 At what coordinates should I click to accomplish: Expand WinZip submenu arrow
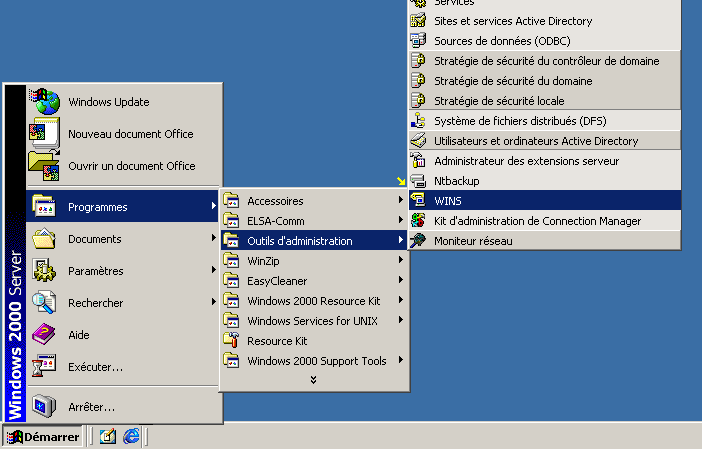pyautogui.click(x=401, y=260)
